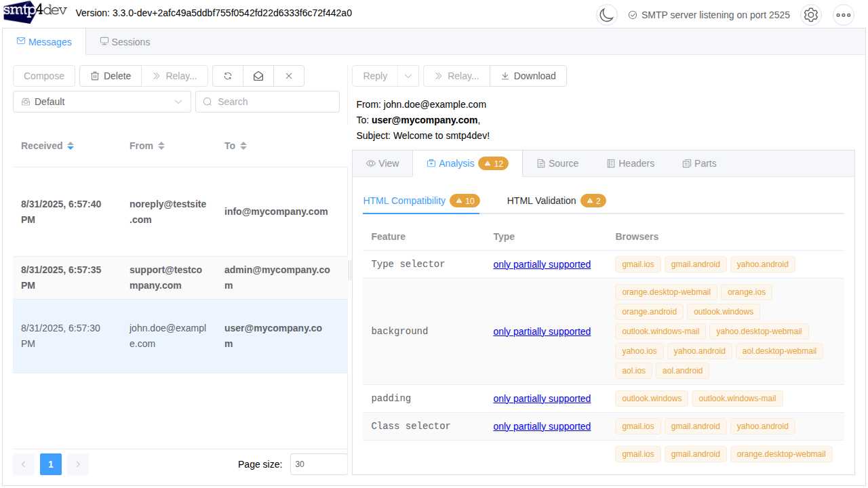Switch to the Messages tab
This screenshot has width=868, height=488.
tap(44, 42)
